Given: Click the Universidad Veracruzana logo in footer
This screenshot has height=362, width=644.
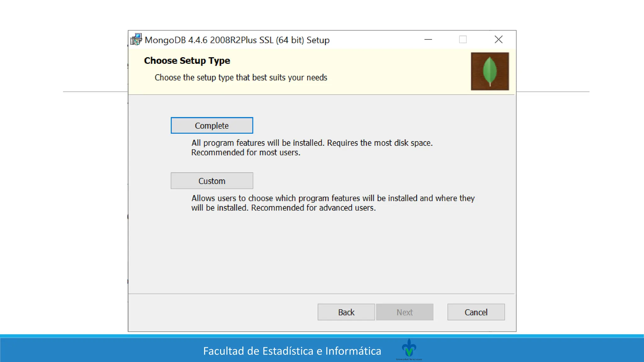Looking at the screenshot, I should coord(409,349).
